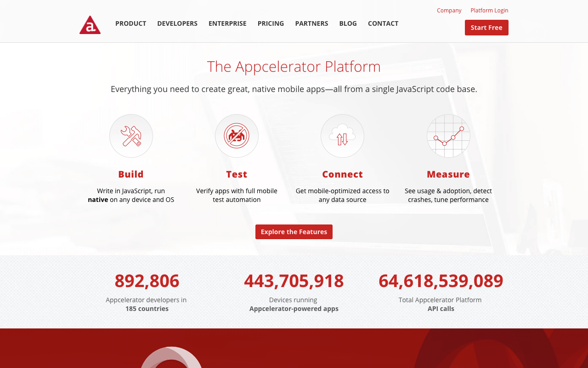The width and height of the screenshot is (588, 368).
Task: Select the Measure heading
Action: [x=448, y=174]
